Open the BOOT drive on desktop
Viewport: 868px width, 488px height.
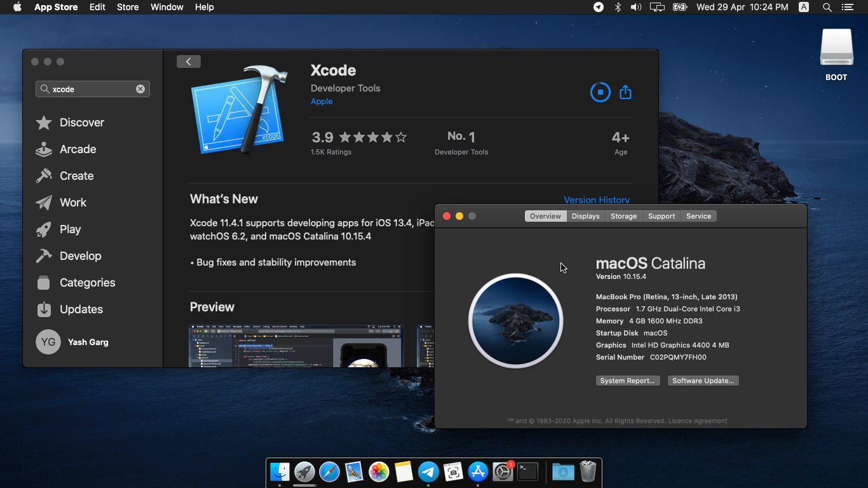[x=836, y=54]
